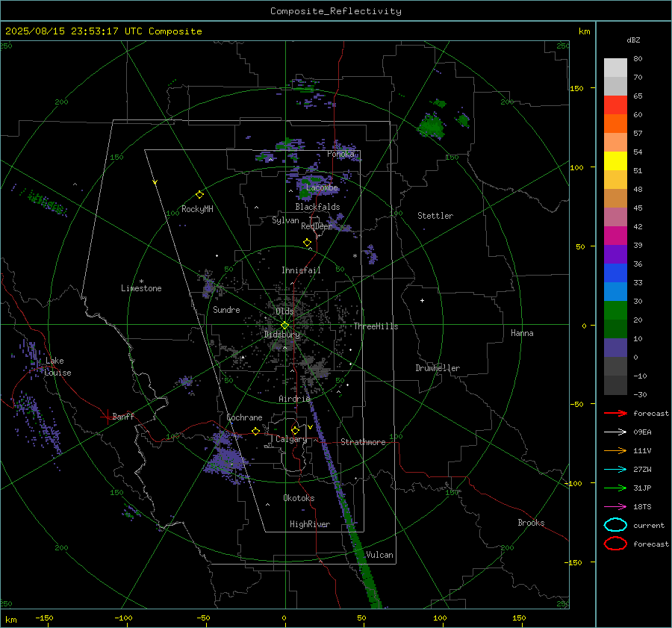The width and height of the screenshot is (672, 628).
Task: Select the Okotoks label
Action: point(299,498)
